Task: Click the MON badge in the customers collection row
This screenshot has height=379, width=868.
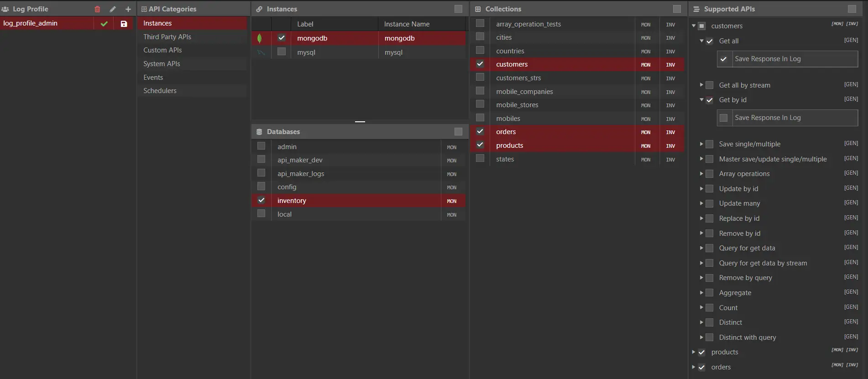Action: coord(646,65)
